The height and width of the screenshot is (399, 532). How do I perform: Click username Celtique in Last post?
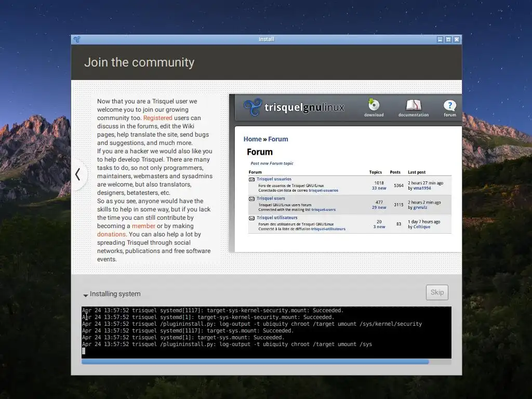click(x=422, y=227)
